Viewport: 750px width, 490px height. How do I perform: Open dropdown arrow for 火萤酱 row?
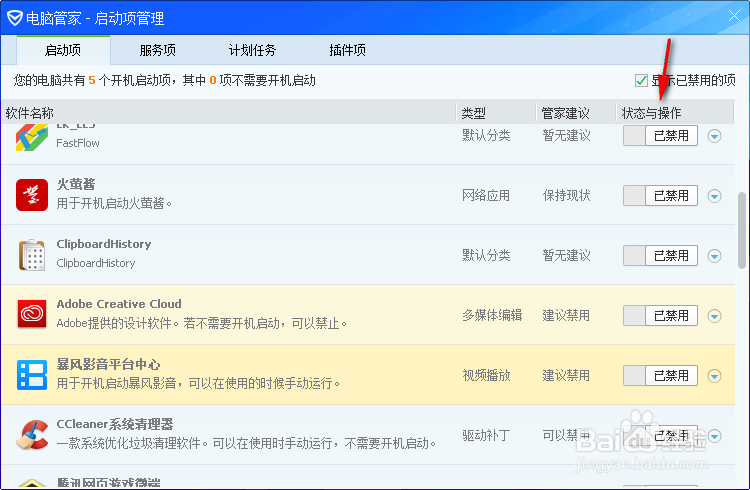click(x=715, y=196)
